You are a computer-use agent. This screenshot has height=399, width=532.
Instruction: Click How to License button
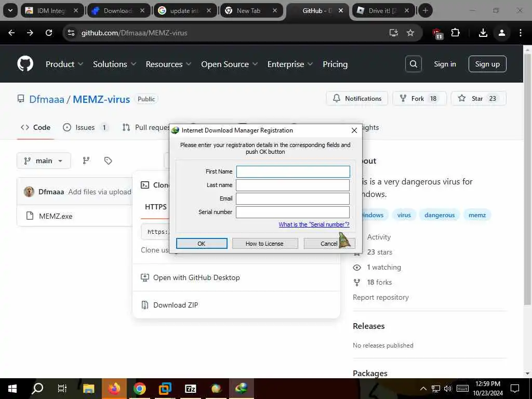pyautogui.click(x=264, y=243)
